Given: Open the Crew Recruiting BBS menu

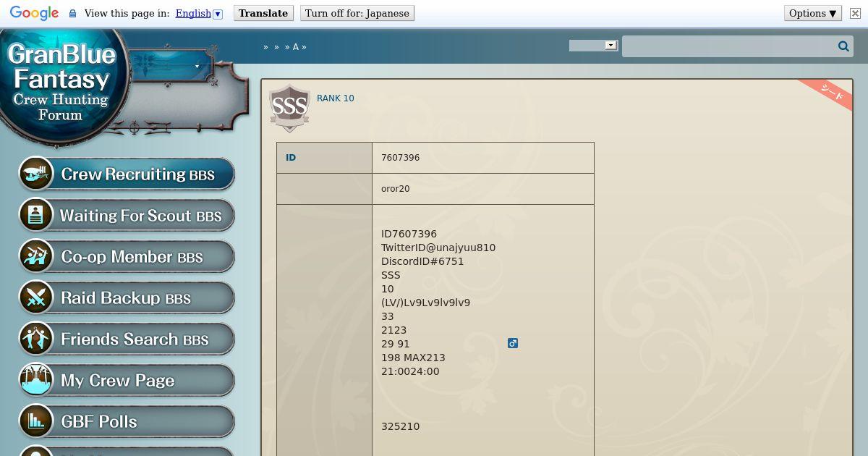Looking at the screenshot, I should (127, 174).
